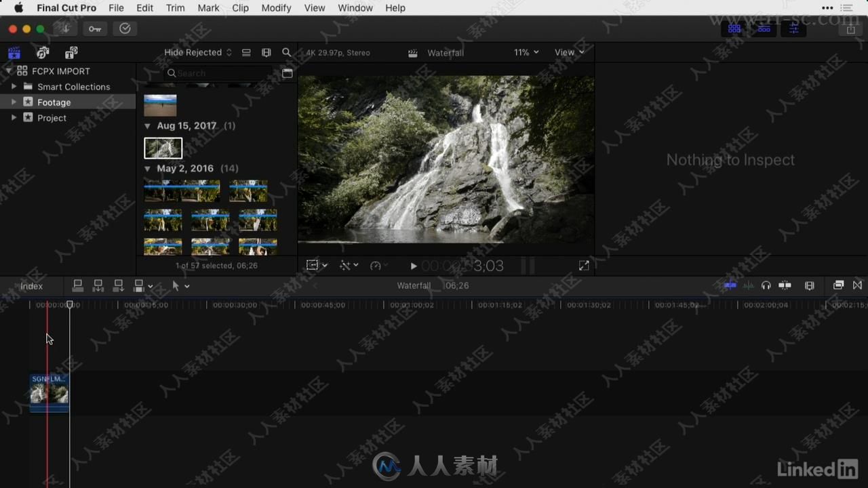Expand the Smart Collections folder
Image resolution: width=868 pixels, height=488 pixels.
[x=14, y=87]
